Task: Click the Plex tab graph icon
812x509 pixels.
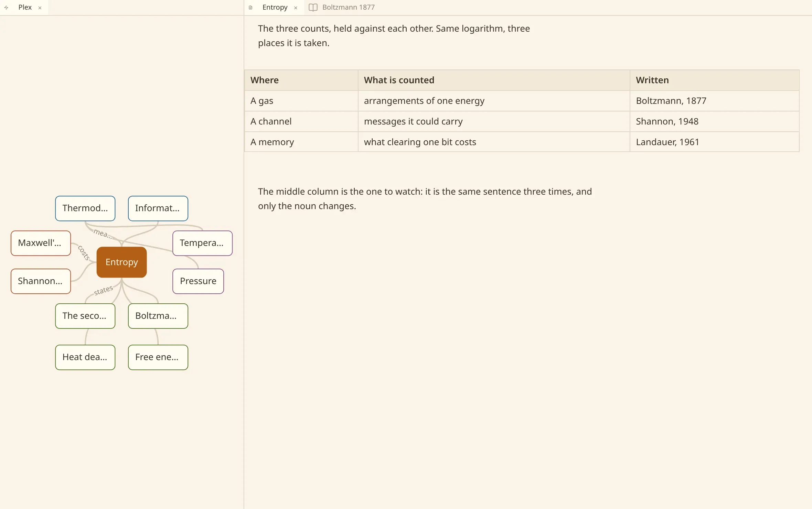Action: coord(6,8)
